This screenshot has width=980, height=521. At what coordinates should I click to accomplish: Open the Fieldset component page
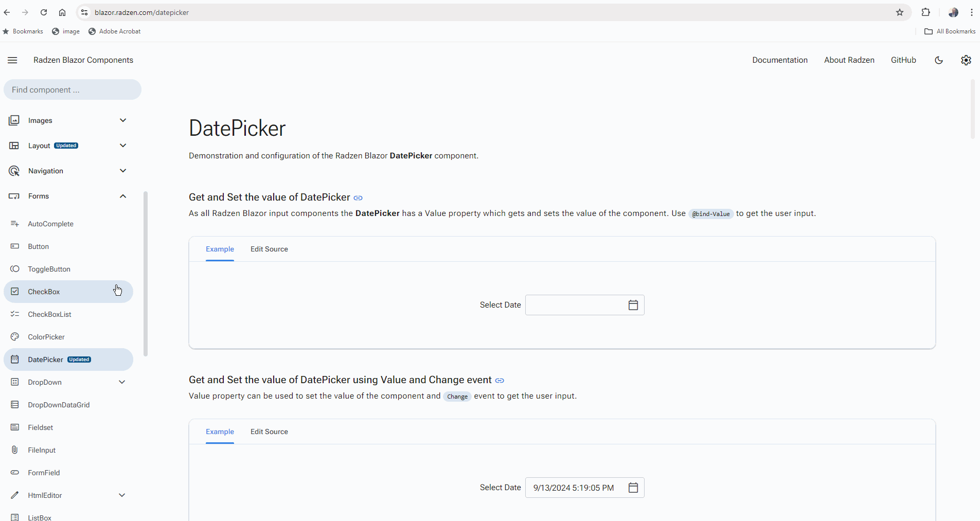click(x=68, y=427)
